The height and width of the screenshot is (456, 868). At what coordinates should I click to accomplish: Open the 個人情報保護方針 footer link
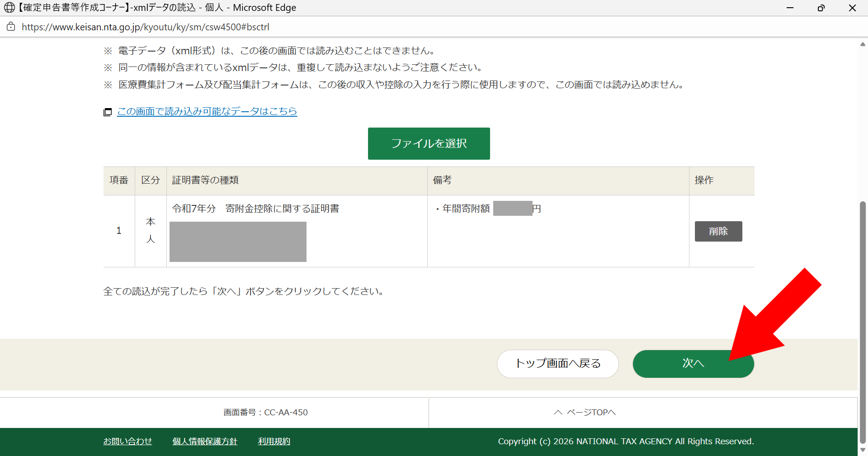click(x=204, y=441)
